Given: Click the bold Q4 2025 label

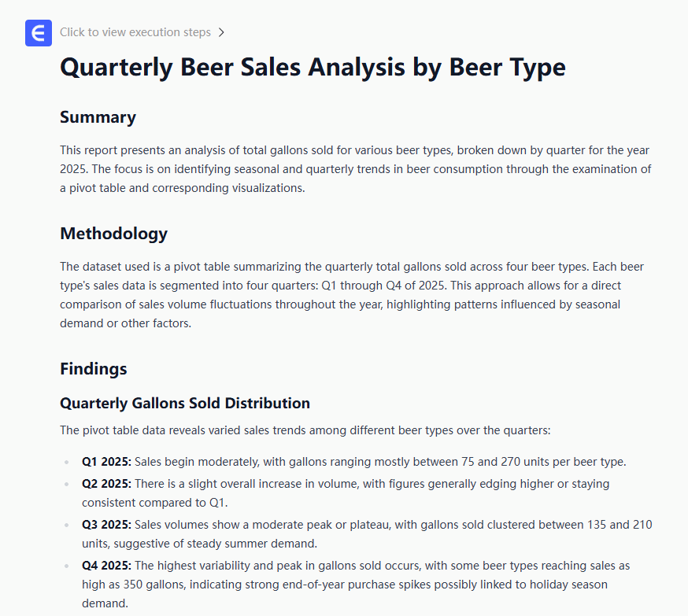Looking at the screenshot, I should (106, 566).
